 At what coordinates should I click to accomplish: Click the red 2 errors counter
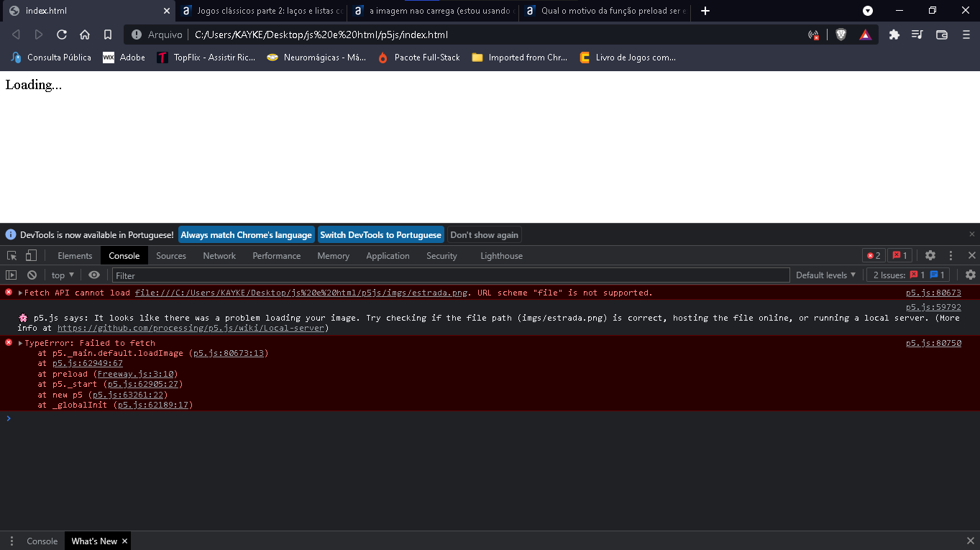(874, 255)
